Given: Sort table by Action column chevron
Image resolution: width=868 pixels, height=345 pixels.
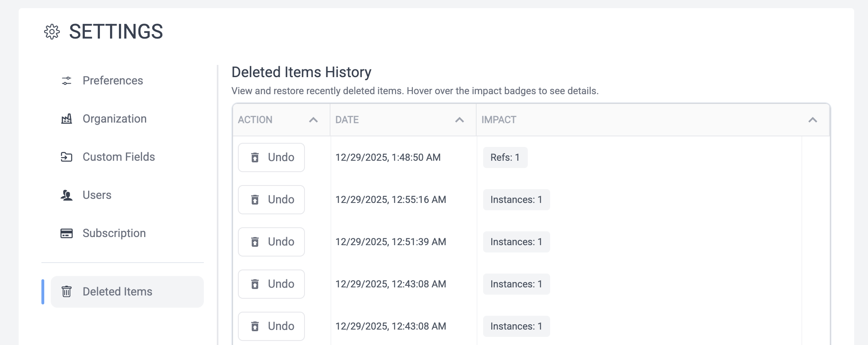Looking at the screenshot, I should click(313, 120).
